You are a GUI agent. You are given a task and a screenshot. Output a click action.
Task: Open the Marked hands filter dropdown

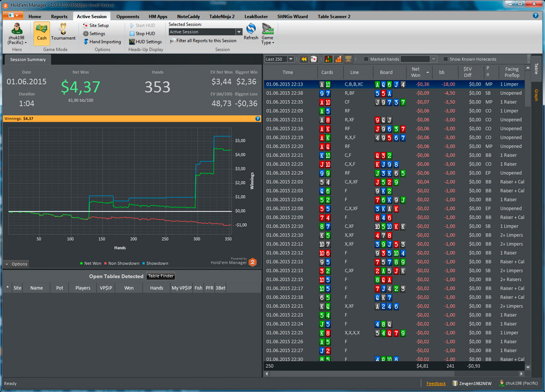434,59
